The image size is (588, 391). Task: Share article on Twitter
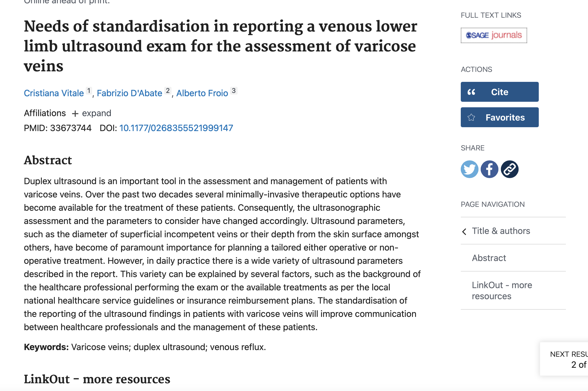(469, 169)
